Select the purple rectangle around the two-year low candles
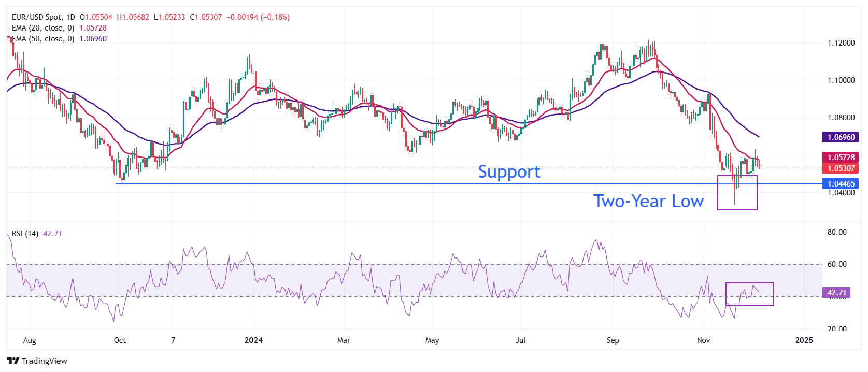Image resolution: width=868 pixels, height=372 pixels. pos(737,193)
